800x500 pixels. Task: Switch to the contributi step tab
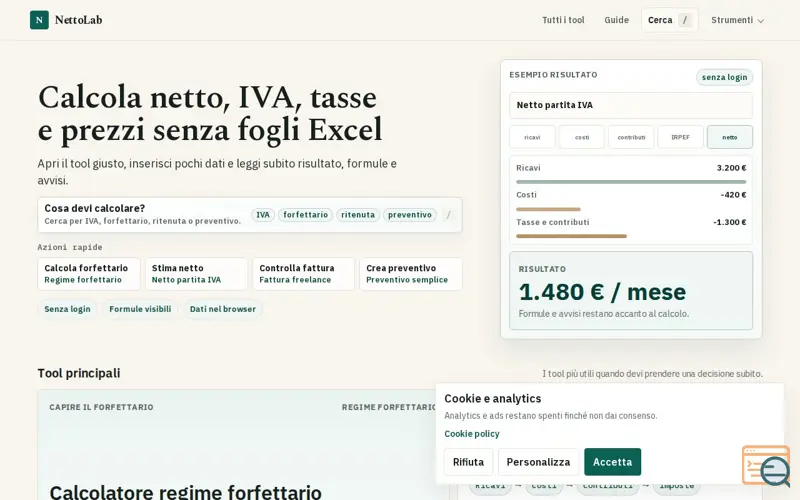(x=631, y=137)
